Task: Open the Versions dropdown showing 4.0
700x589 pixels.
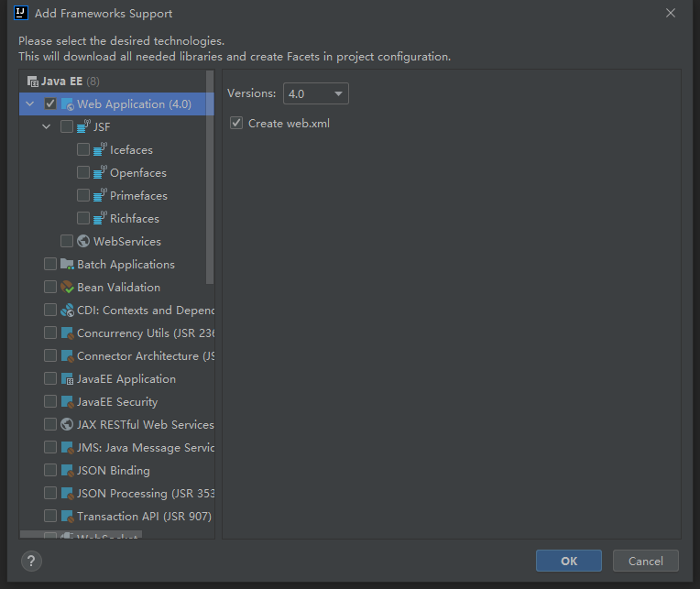Action: 315,93
